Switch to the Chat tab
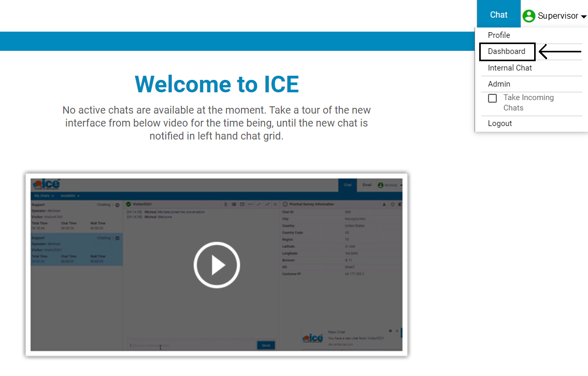Image resolution: width=588 pixels, height=376 pixels. pos(498,15)
